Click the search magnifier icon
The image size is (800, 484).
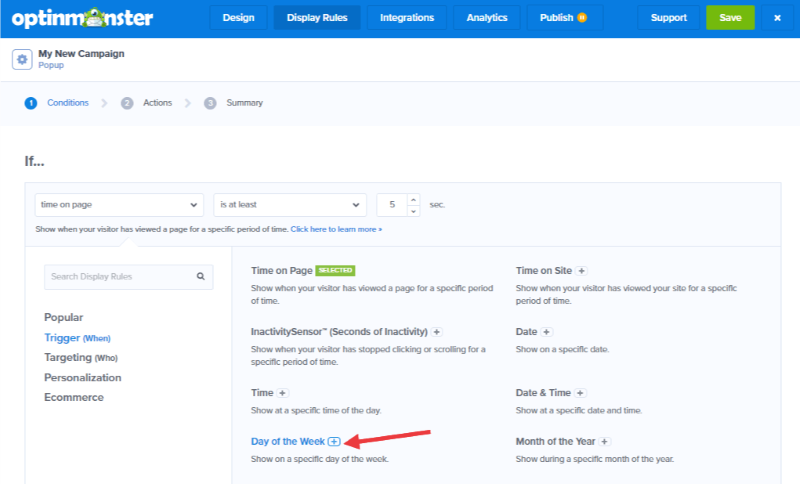click(201, 276)
